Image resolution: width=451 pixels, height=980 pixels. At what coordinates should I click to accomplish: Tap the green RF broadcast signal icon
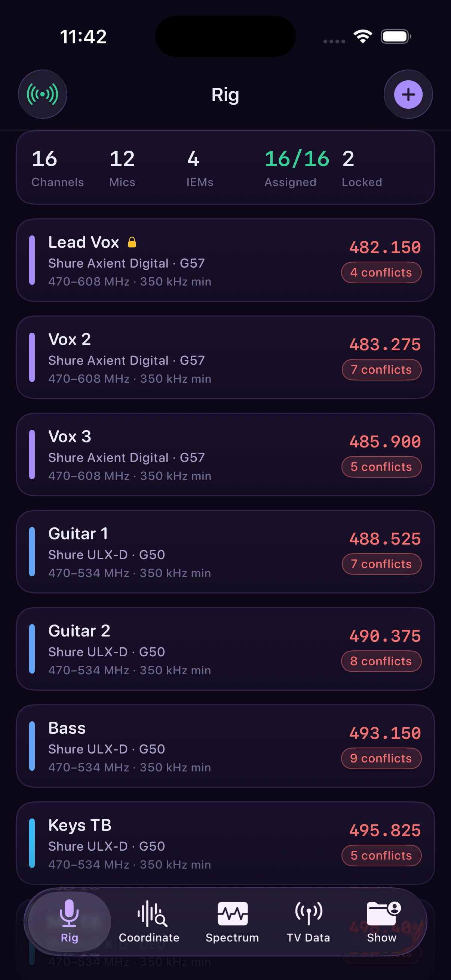(x=43, y=94)
